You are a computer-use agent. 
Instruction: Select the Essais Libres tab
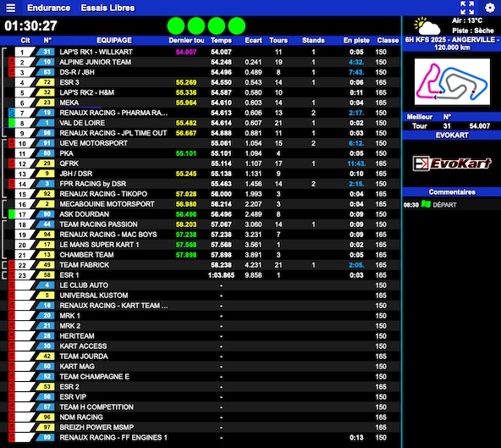[x=107, y=8]
